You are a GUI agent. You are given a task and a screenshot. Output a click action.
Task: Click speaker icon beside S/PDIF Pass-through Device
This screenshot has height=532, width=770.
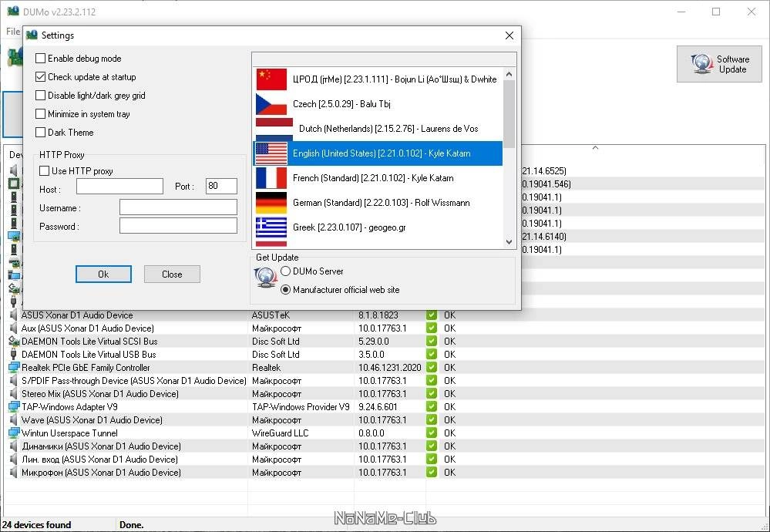click(14, 380)
